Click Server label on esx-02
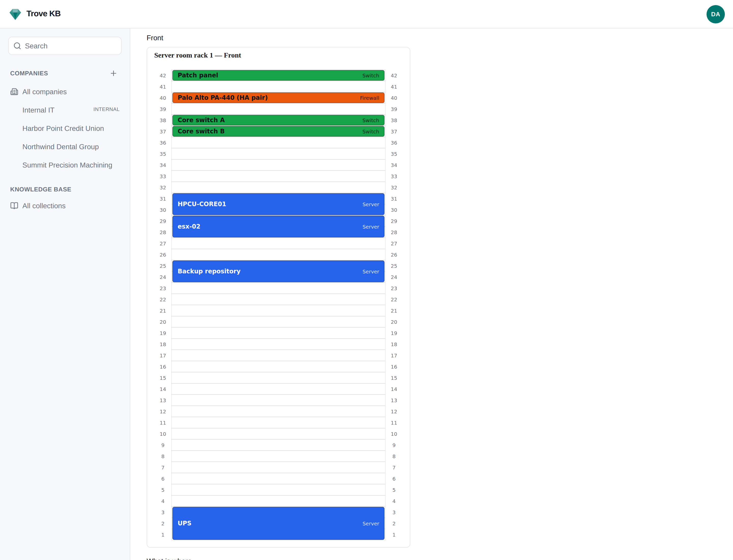This screenshot has height=560, width=733. (371, 227)
